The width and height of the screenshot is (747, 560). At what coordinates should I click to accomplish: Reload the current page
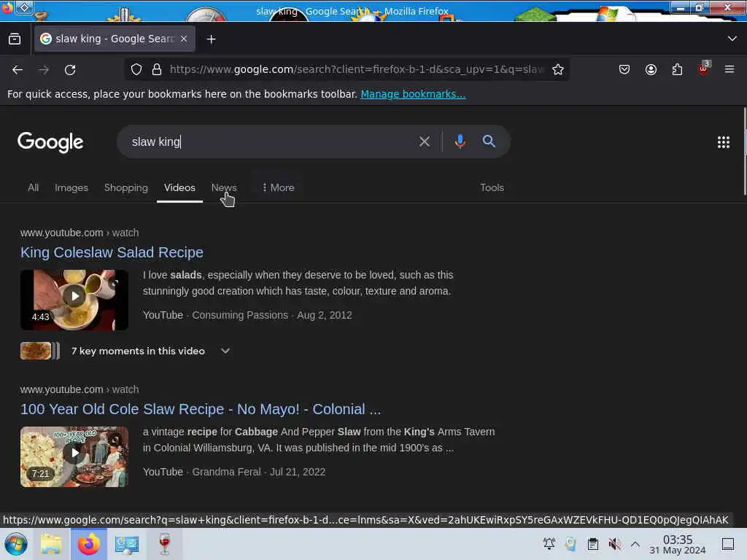pos(70,70)
